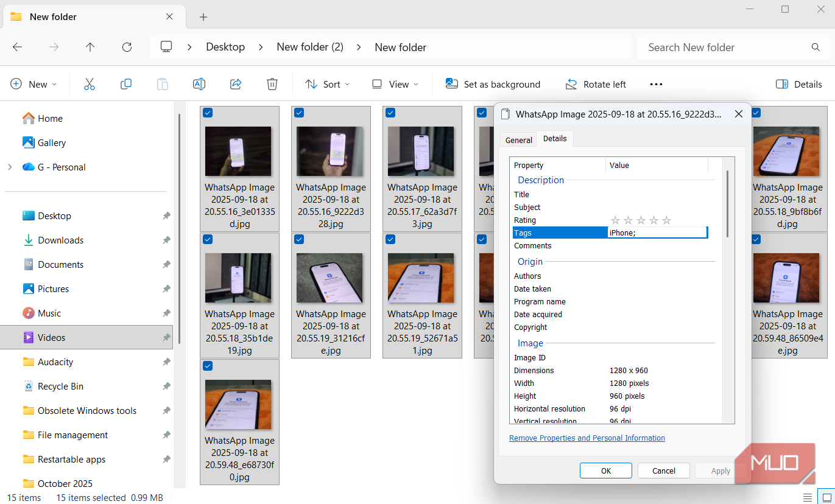Click pin icon next to Audacity
This screenshot has width=835, height=504.
[x=166, y=362]
